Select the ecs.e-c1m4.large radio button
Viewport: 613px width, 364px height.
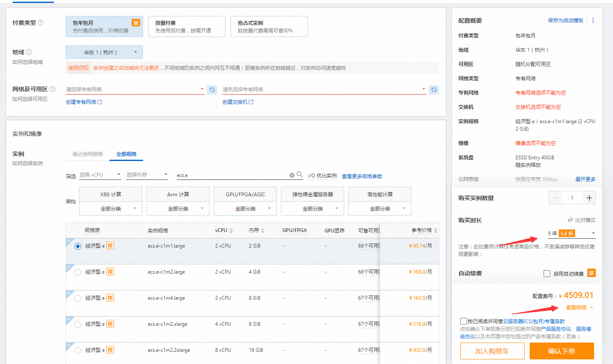click(78, 298)
